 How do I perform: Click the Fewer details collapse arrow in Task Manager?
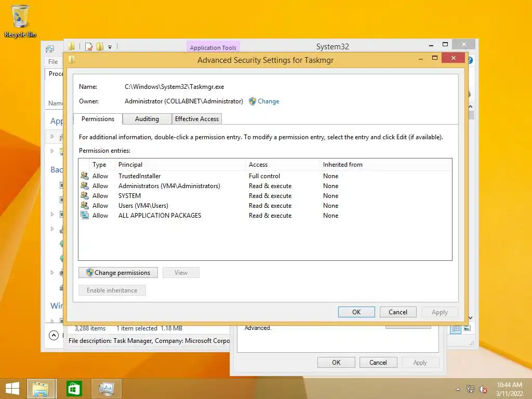(x=54, y=335)
